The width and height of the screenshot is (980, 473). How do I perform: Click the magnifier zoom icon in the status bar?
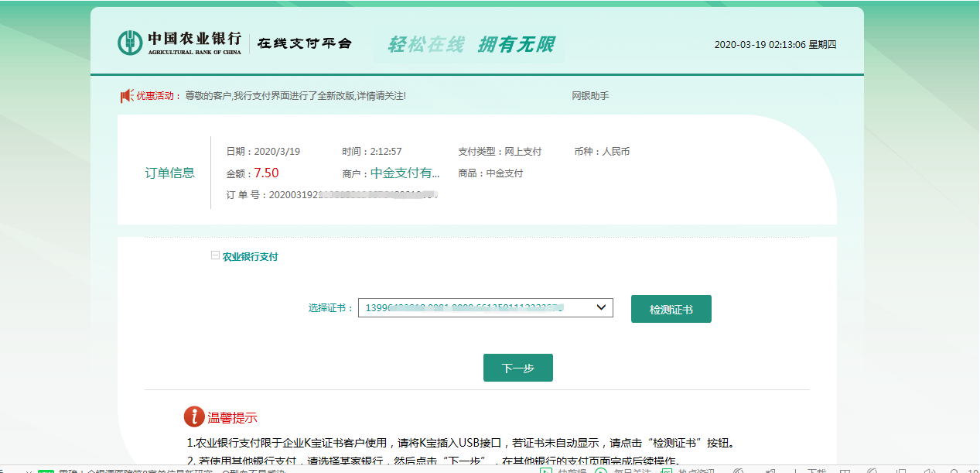click(x=954, y=471)
